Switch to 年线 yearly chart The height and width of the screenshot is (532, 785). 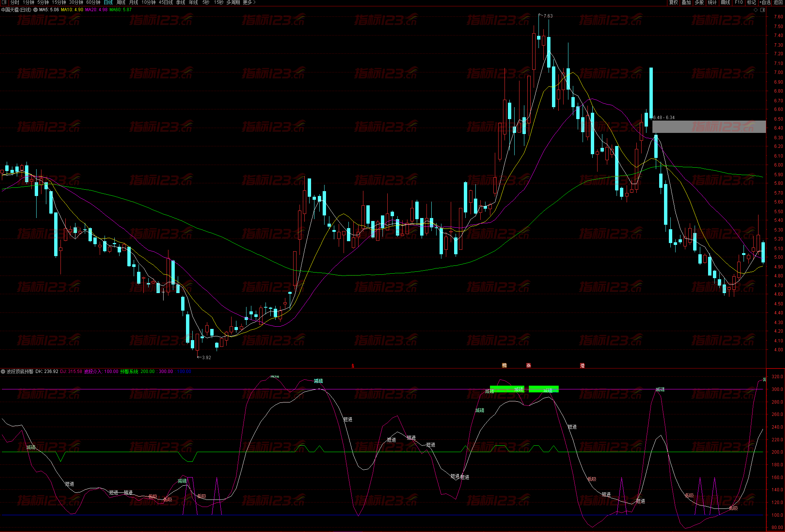click(193, 3)
